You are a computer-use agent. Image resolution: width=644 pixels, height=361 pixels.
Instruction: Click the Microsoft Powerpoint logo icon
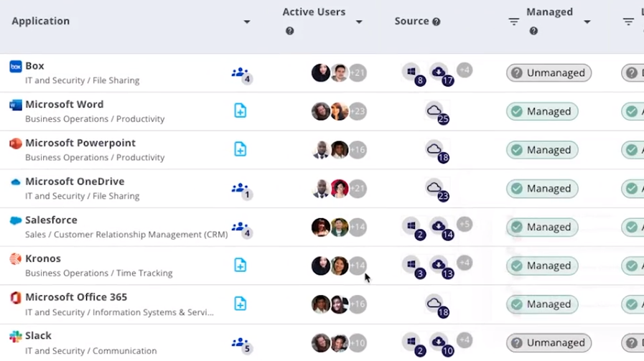pyautogui.click(x=16, y=144)
